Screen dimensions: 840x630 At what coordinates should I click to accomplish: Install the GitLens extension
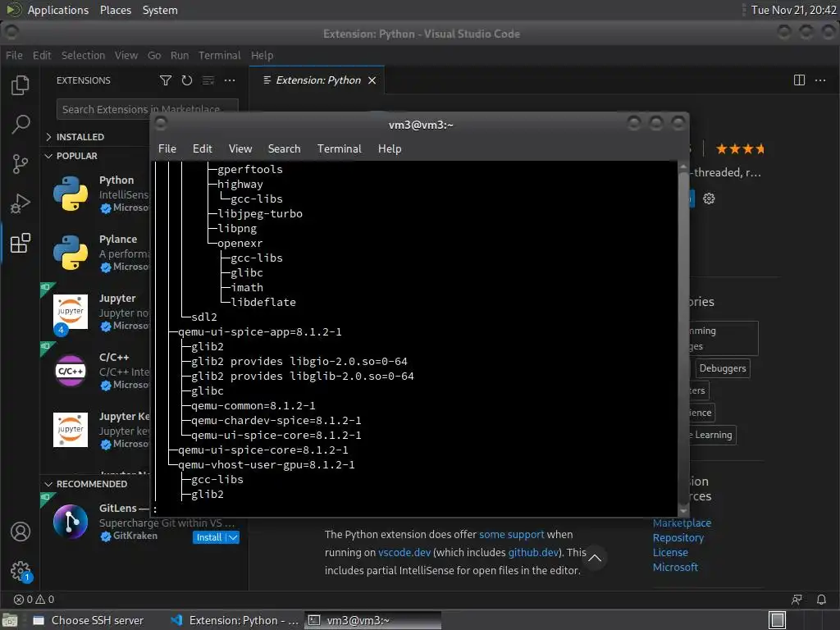point(209,537)
